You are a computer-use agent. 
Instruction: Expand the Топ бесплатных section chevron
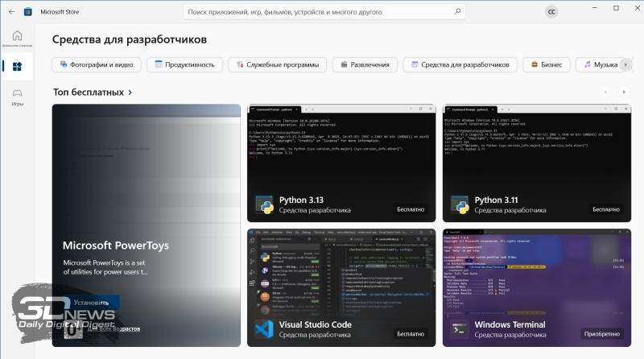(x=130, y=93)
